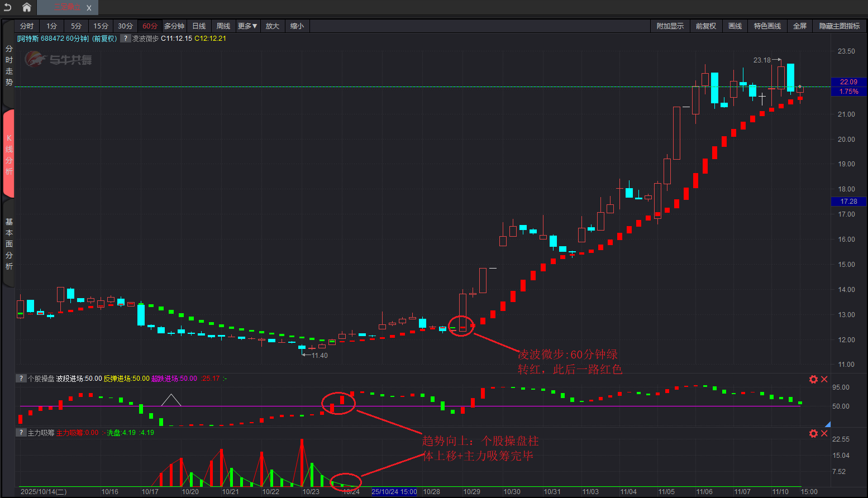Image resolution: width=868 pixels, height=498 pixels.
Task: Toggle 全屏 fullscreen mode
Action: 800,26
